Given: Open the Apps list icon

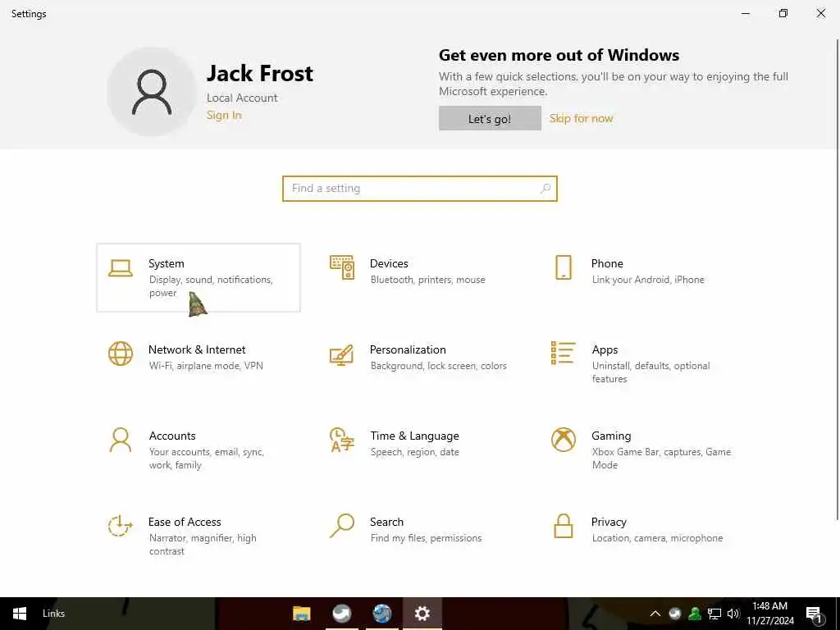Looking at the screenshot, I should click(x=564, y=353).
